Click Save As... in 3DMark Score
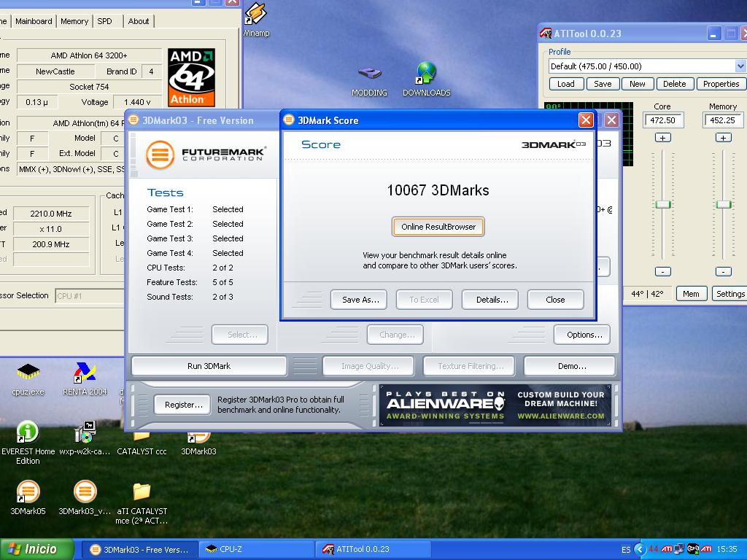The image size is (747, 560). (x=359, y=300)
